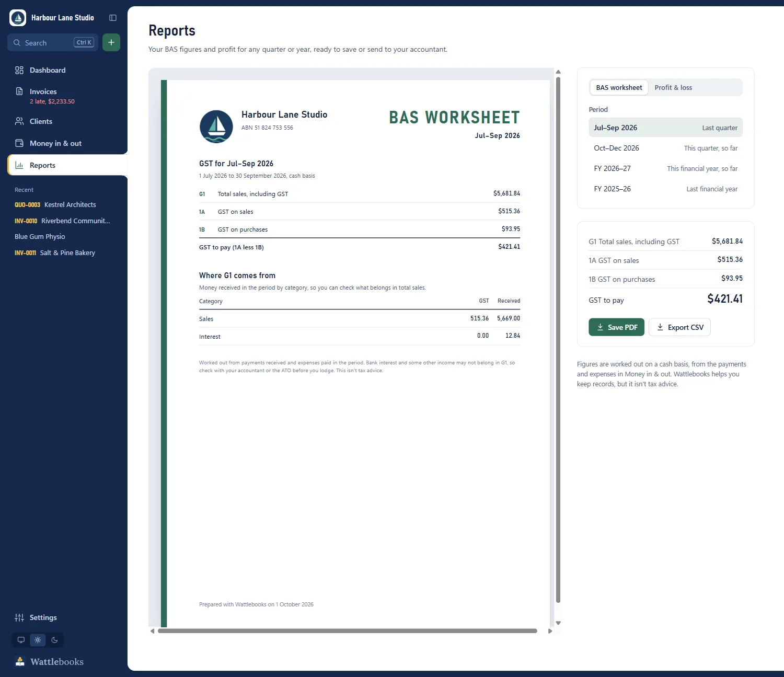The width and height of the screenshot is (784, 677).
Task: Click the Reports bar chart icon
Action: coord(19,165)
